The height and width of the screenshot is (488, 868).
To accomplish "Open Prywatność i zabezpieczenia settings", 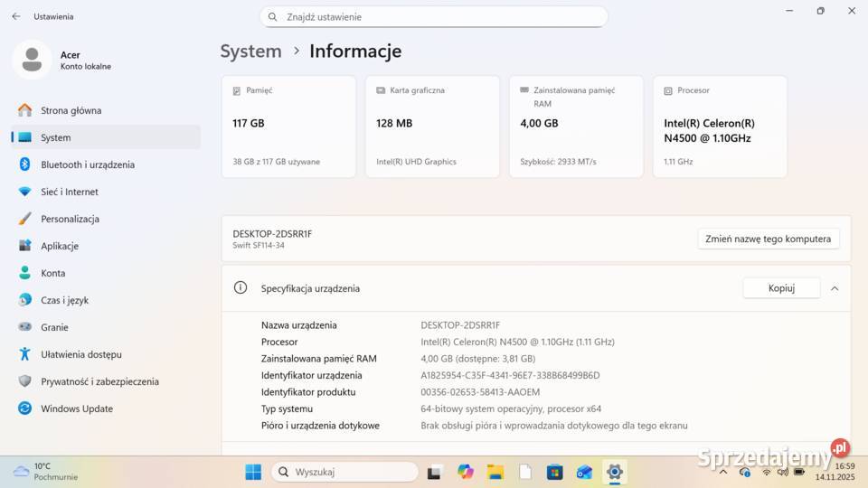I will [99, 381].
